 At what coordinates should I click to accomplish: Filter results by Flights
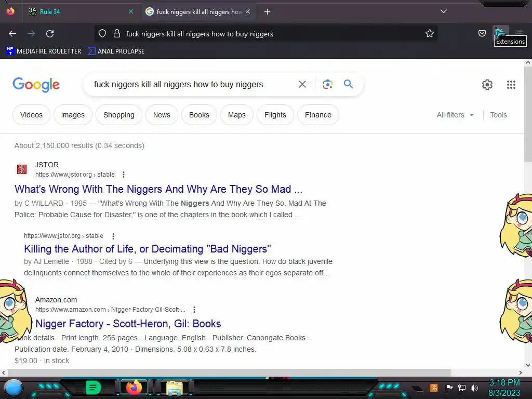(275, 115)
